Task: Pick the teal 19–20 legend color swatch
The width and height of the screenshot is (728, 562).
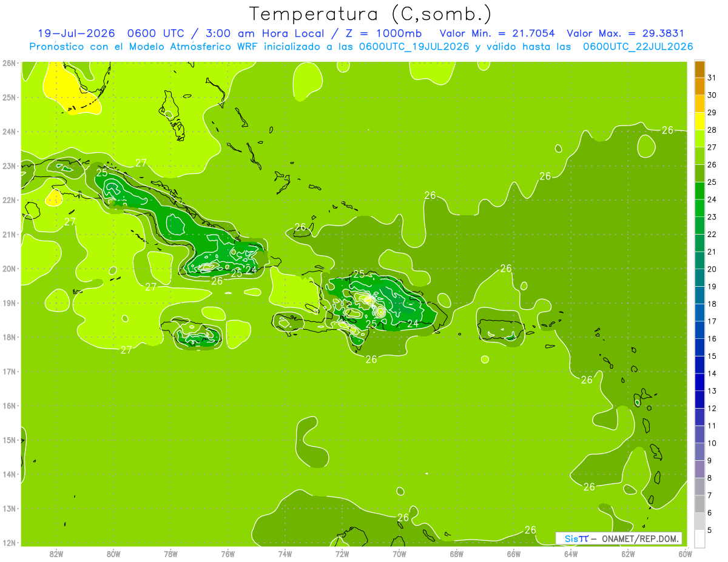Action: point(699,278)
